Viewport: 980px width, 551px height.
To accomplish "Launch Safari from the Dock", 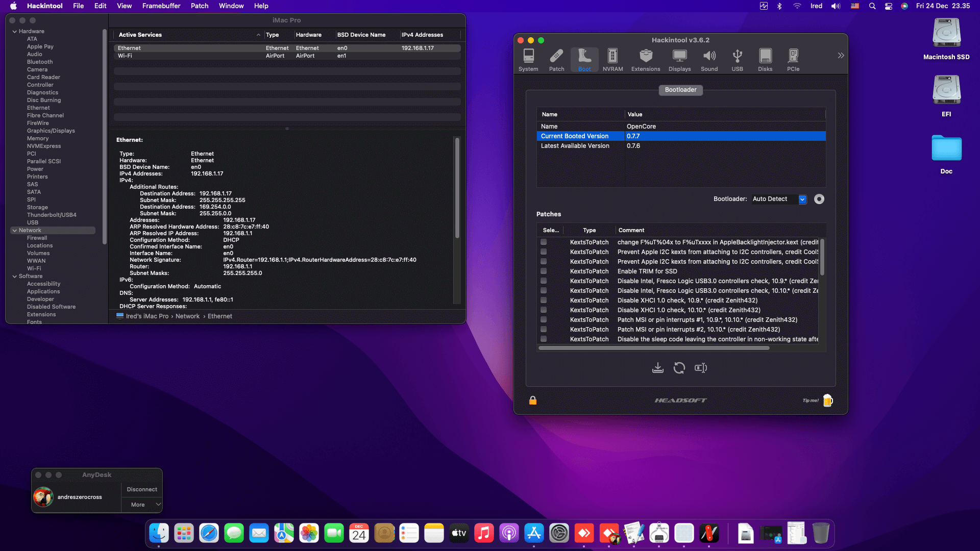I will click(209, 534).
